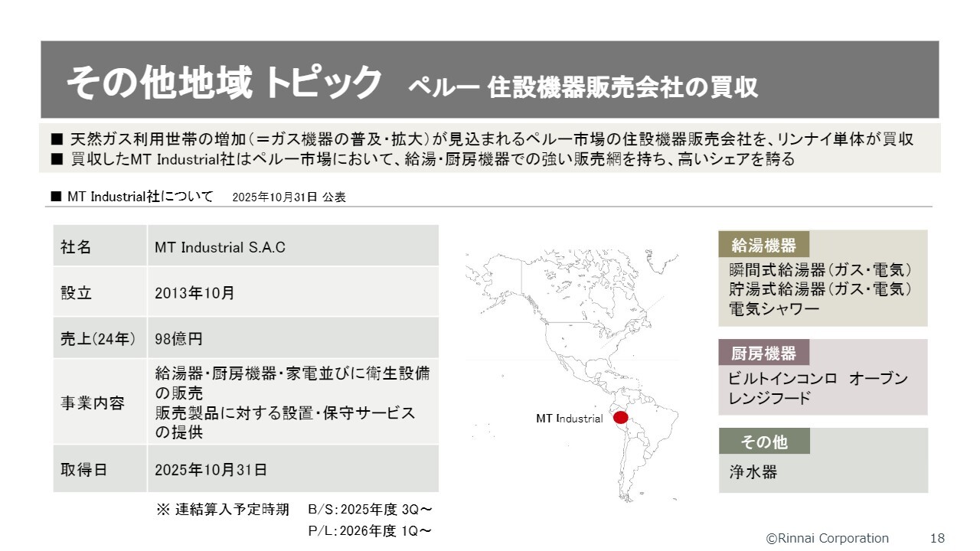Click the red MT Industrial marker on map
The image size is (980, 551).
point(620,418)
